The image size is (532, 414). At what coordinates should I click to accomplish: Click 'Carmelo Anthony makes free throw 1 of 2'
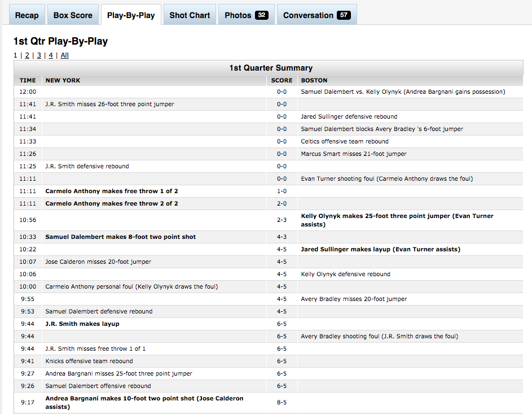pos(112,191)
